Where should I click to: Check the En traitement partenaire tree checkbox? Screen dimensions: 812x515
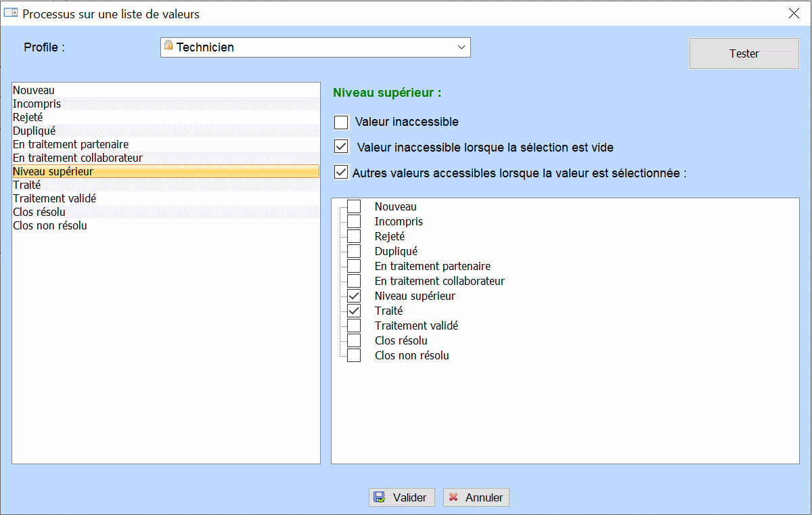click(354, 266)
